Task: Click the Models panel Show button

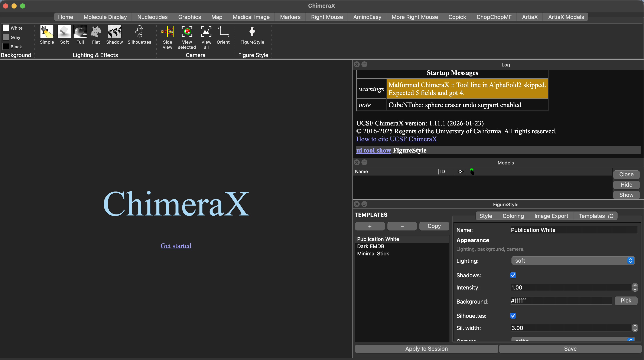Action: [x=626, y=195]
